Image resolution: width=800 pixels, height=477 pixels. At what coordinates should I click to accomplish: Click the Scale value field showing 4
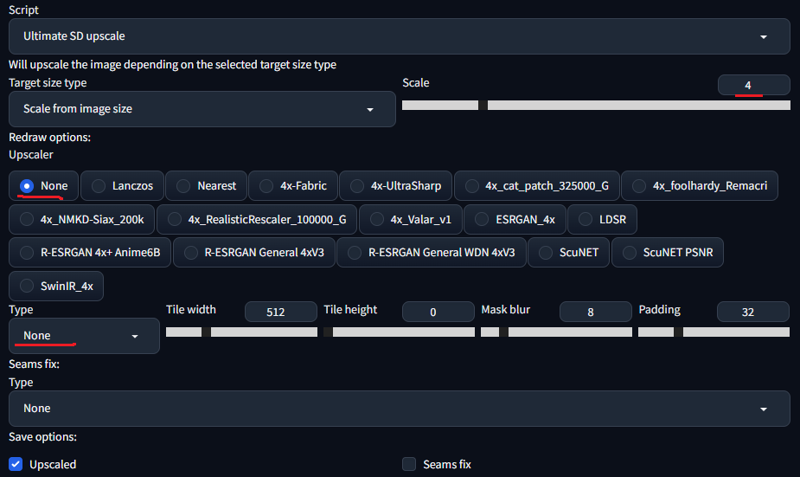click(x=754, y=85)
